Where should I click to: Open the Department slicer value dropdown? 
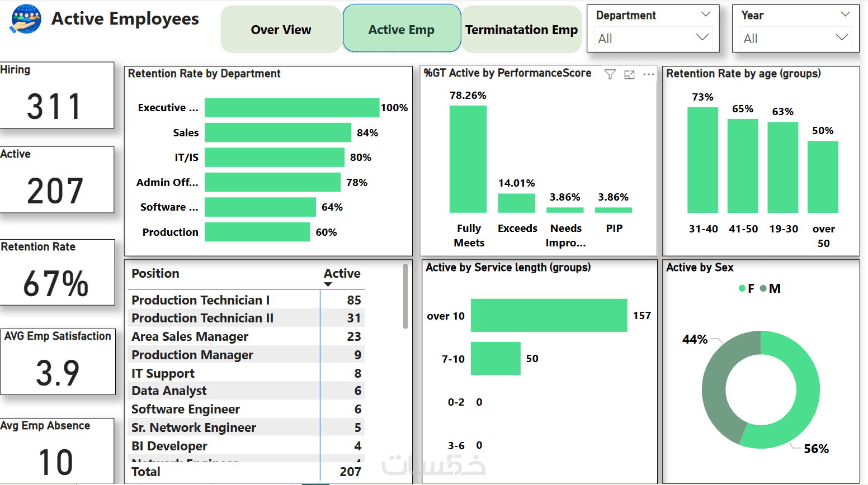pyautogui.click(x=701, y=38)
